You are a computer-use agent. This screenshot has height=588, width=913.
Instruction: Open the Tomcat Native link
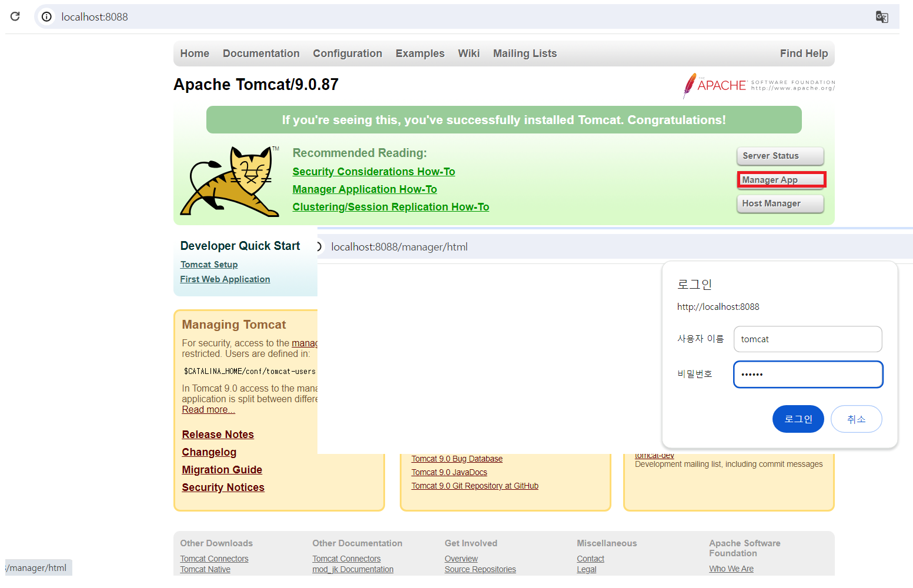point(205,569)
